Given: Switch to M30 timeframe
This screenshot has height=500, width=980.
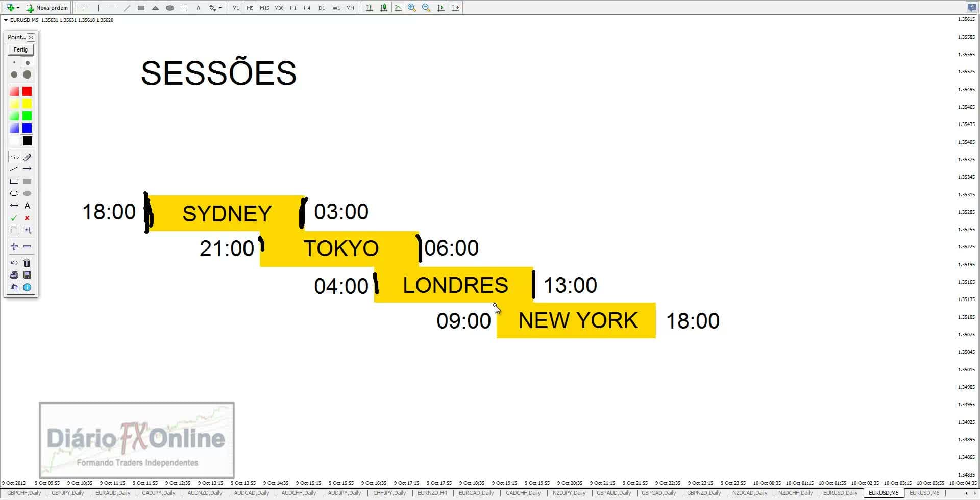Looking at the screenshot, I should 279,8.
